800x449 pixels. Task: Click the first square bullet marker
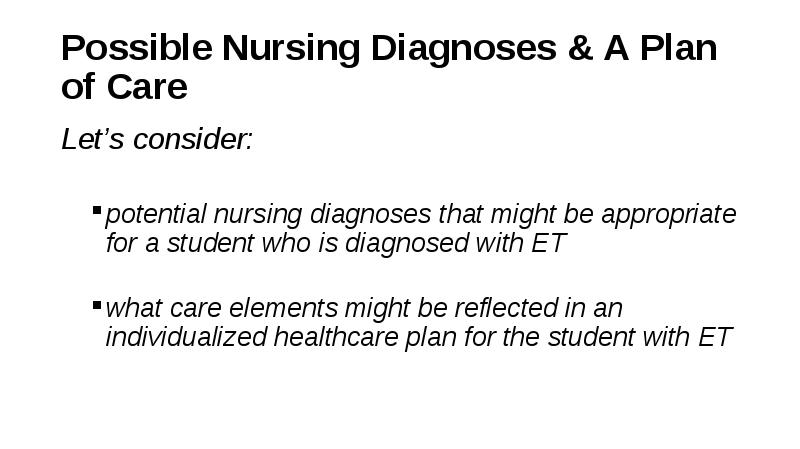click(x=97, y=210)
